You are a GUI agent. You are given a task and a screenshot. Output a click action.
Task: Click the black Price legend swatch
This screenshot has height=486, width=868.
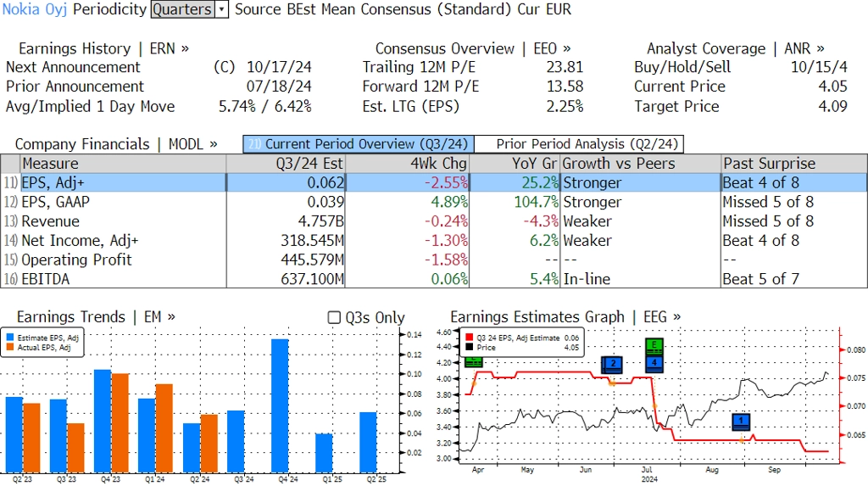470,348
